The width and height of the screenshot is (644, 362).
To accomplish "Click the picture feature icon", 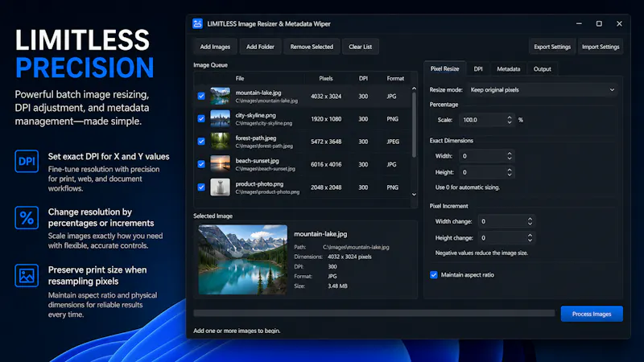I will pos(27,275).
